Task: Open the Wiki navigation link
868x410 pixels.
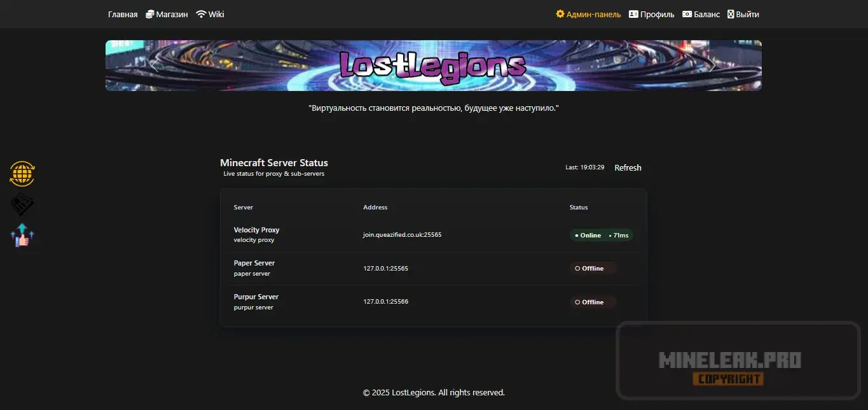Action: pyautogui.click(x=216, y=14)
